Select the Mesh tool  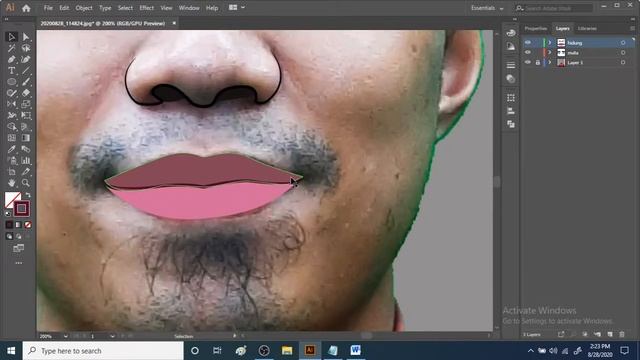point(11,138)
